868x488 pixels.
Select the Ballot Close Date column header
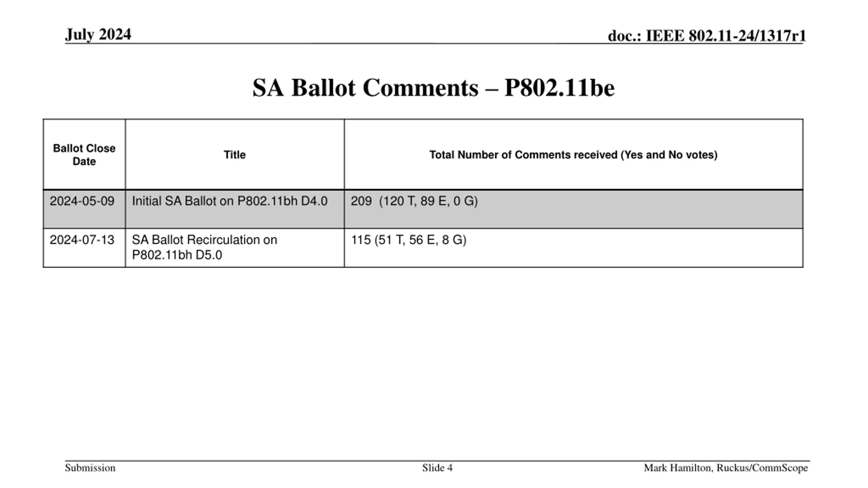click(x=84, y=155)
